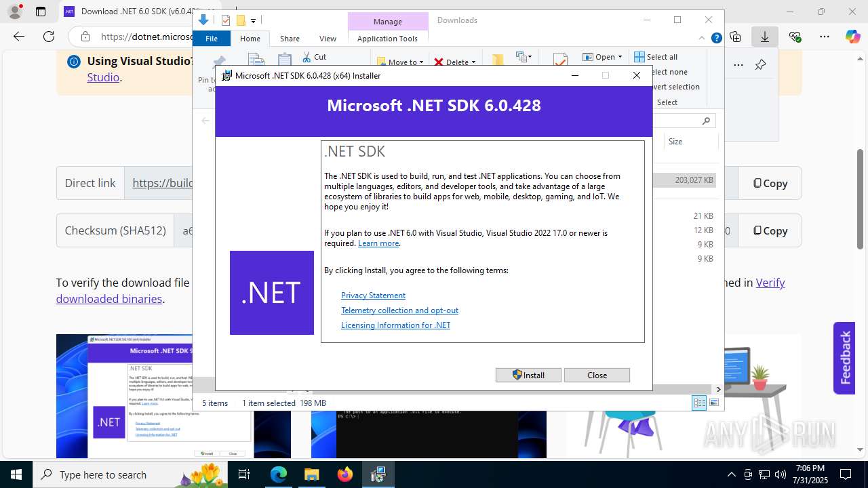Image resolution: width=868 pixels, height=488 pixels.
Task: Open the Copilot icon in Edge
Action: tap(852, 37)
